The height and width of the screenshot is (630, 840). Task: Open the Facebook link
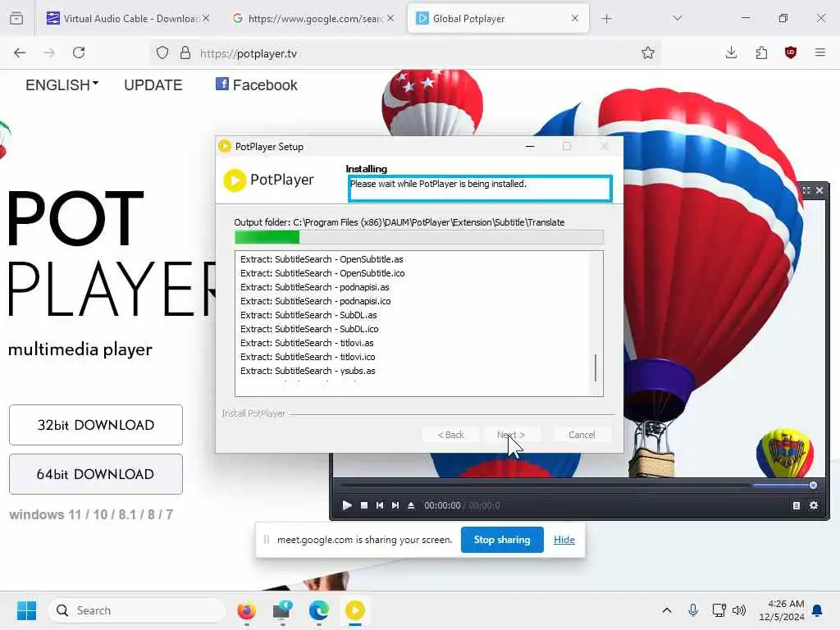tap(256, 84)
